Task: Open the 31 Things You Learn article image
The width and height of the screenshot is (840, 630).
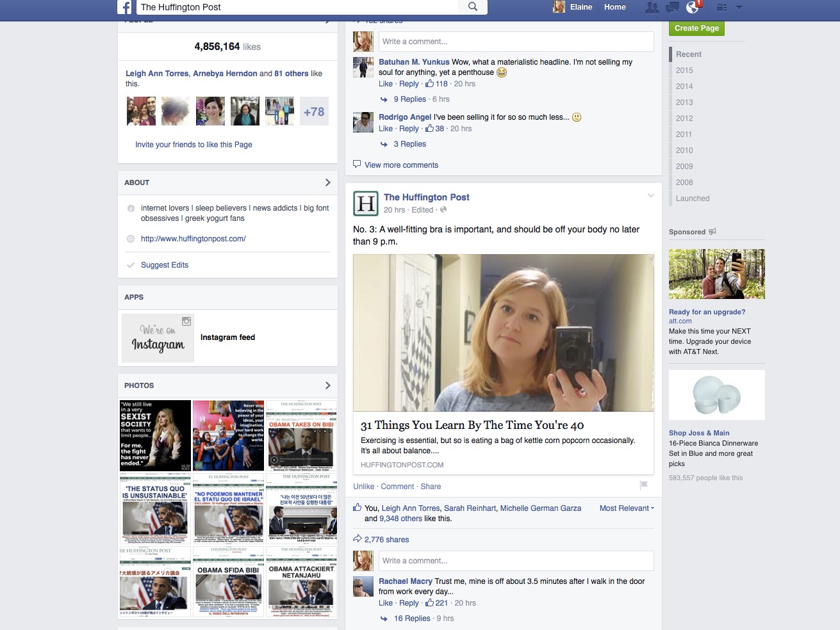Action: (x=504, y=333)
